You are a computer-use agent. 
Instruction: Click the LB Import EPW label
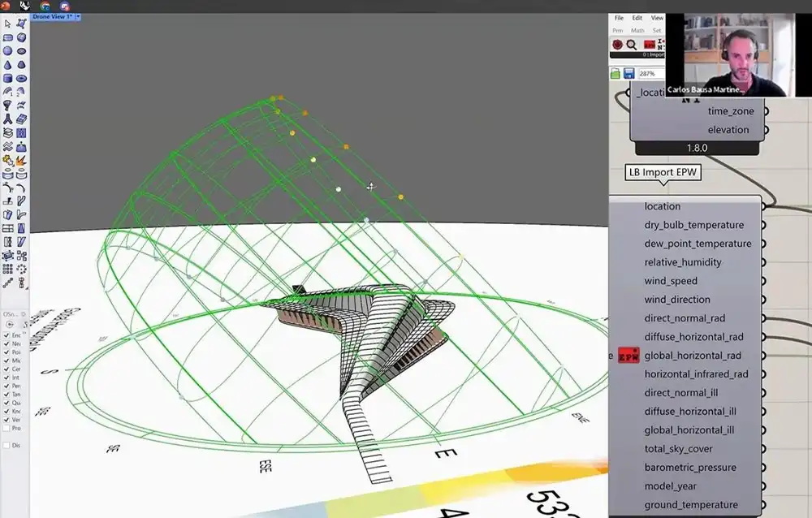663,172
